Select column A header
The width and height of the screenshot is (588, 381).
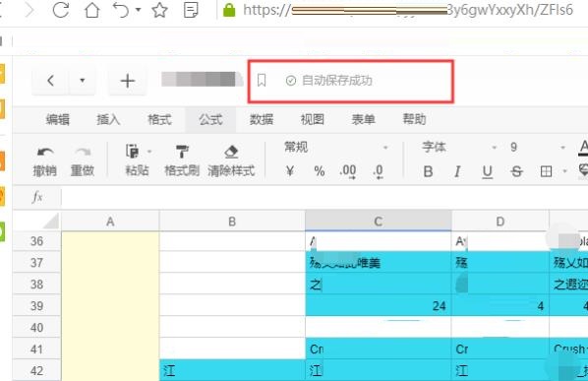(x=110, y=222)
